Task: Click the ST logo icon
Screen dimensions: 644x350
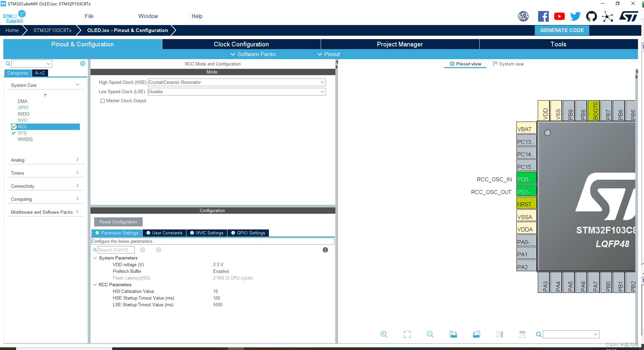Action: [629, 16]
